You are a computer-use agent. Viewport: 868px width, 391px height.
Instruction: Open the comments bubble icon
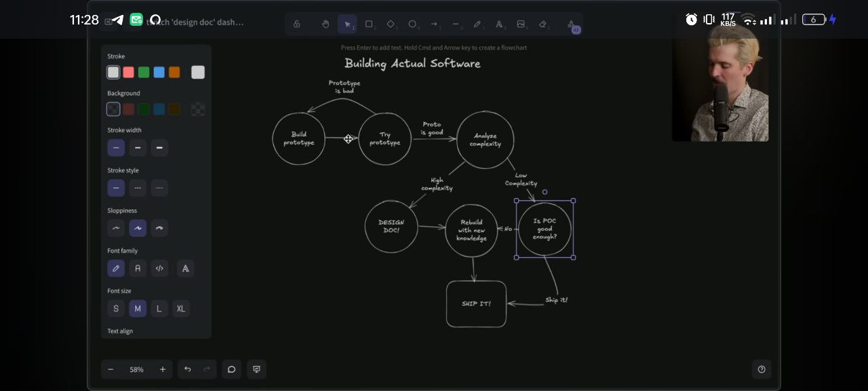pos(231,369)
